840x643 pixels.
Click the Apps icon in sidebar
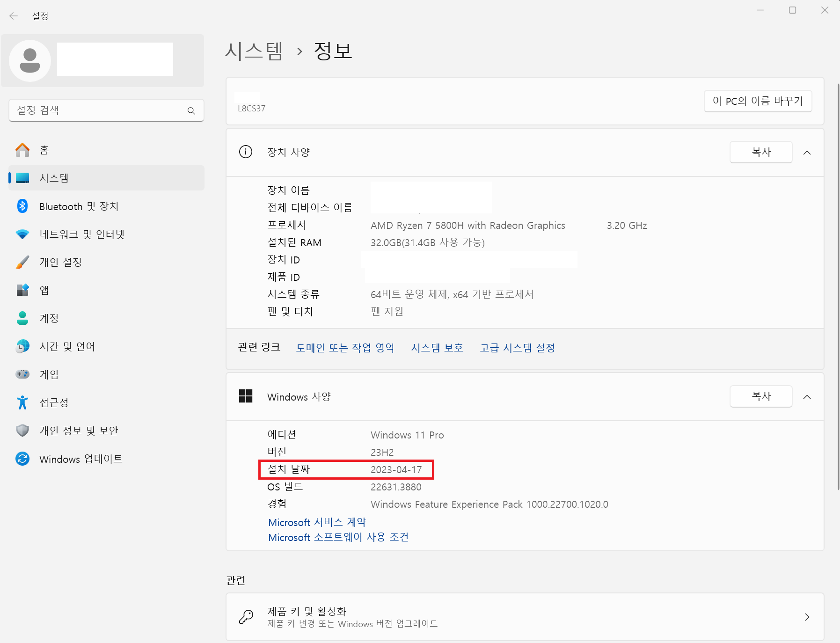point(22,290)
